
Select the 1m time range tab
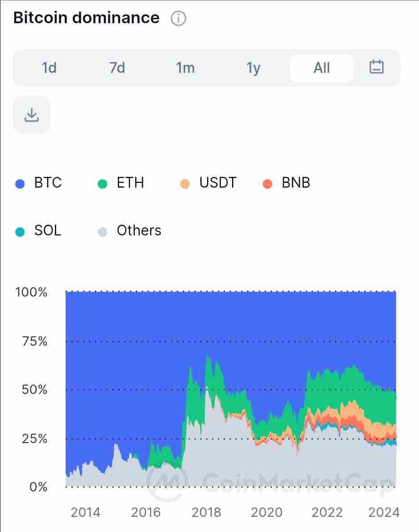click(x=185, y=68)
